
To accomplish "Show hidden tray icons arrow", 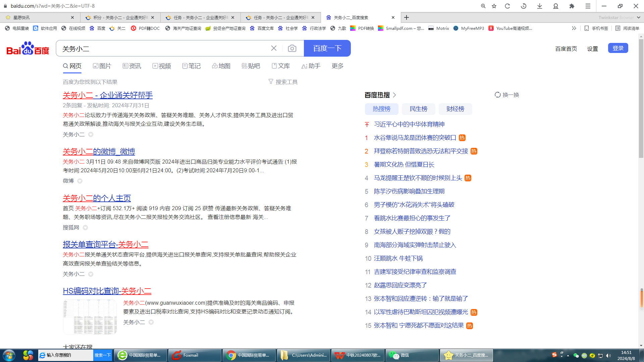I will 568,356.
